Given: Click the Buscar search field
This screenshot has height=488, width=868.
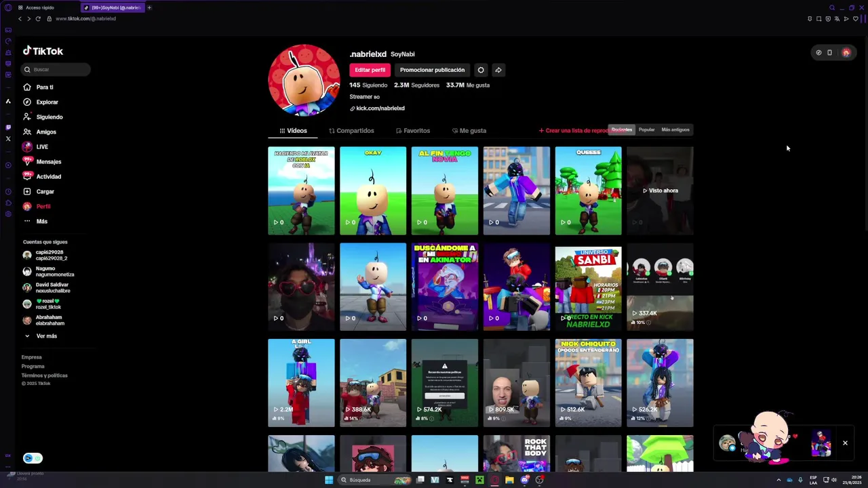Looking at the screenshot, I should (x=56, y=69).
